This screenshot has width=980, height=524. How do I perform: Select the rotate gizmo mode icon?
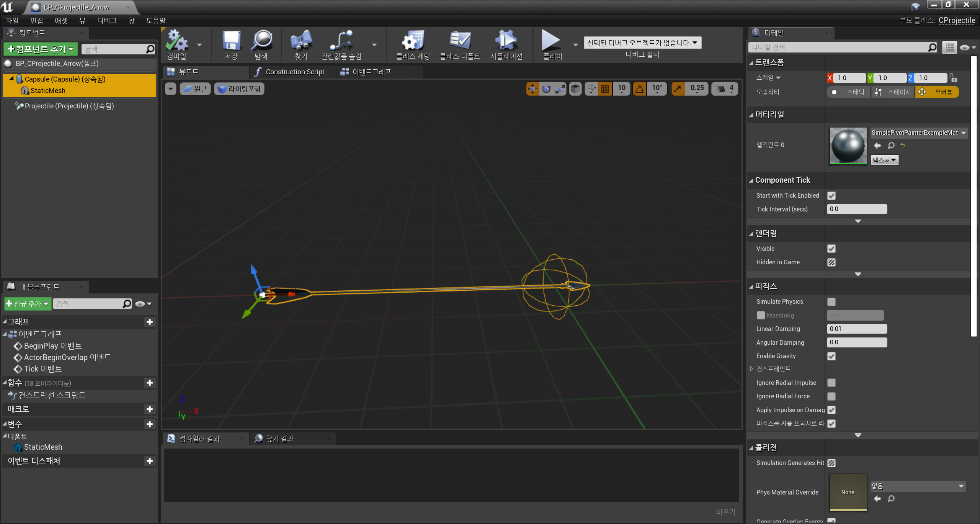coord(546,89)
